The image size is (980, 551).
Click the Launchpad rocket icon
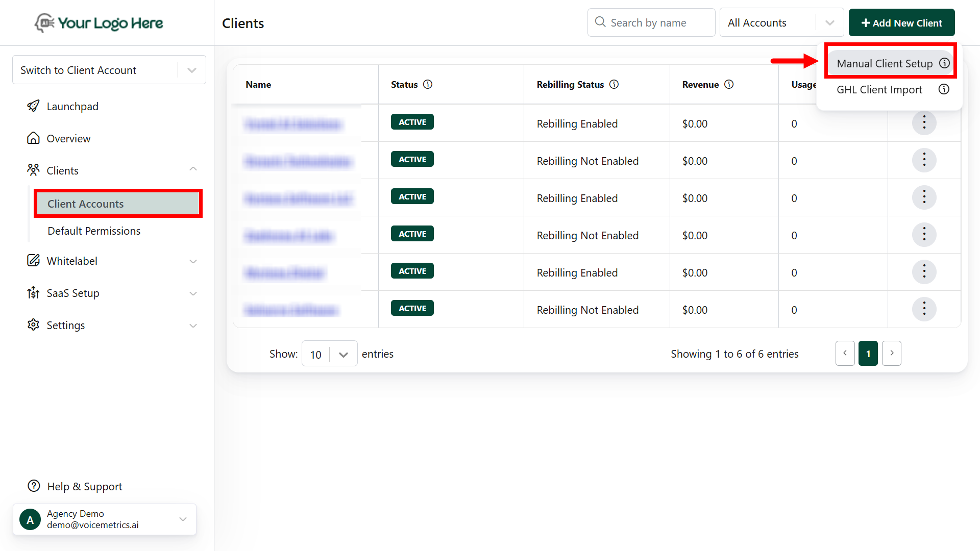33,106
